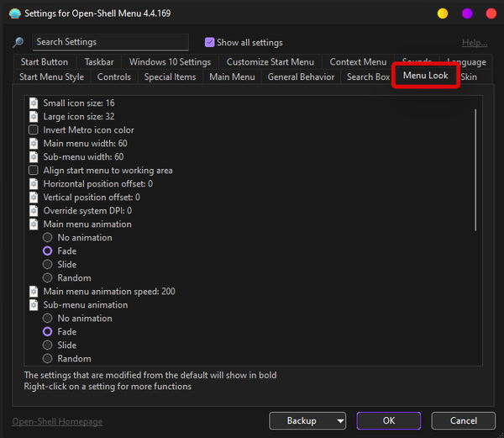Click the magnifier search icon
The width and height of the screenshot is (504, 438).
tap(18, 43)
